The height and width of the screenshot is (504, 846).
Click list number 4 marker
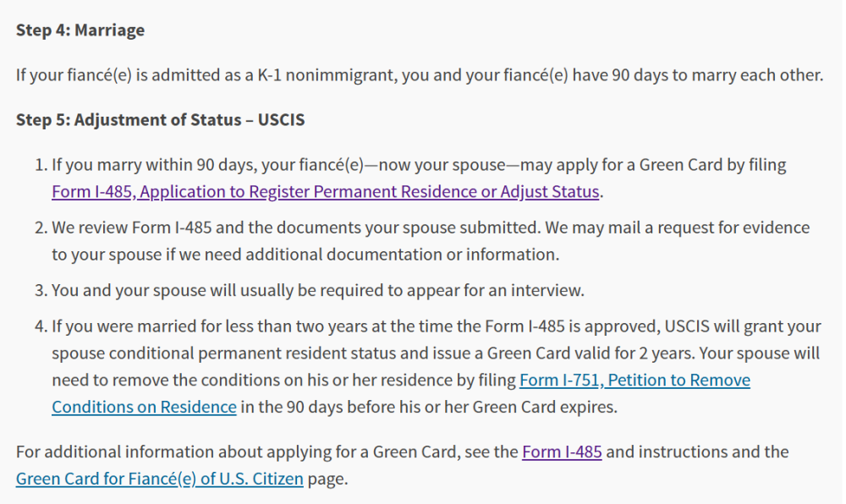pos(39,326)
